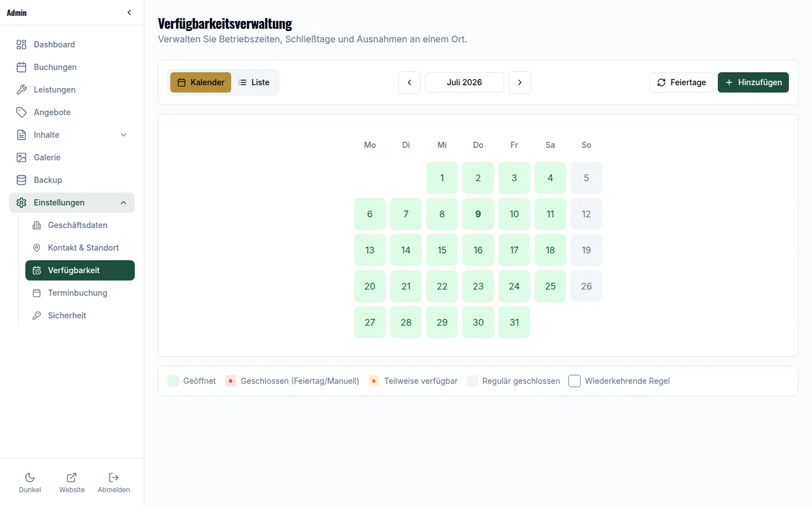The image size is (812, 508).
Task: Pick Sunday July 5 in the calendar
Action: click(x=586, y=178)
